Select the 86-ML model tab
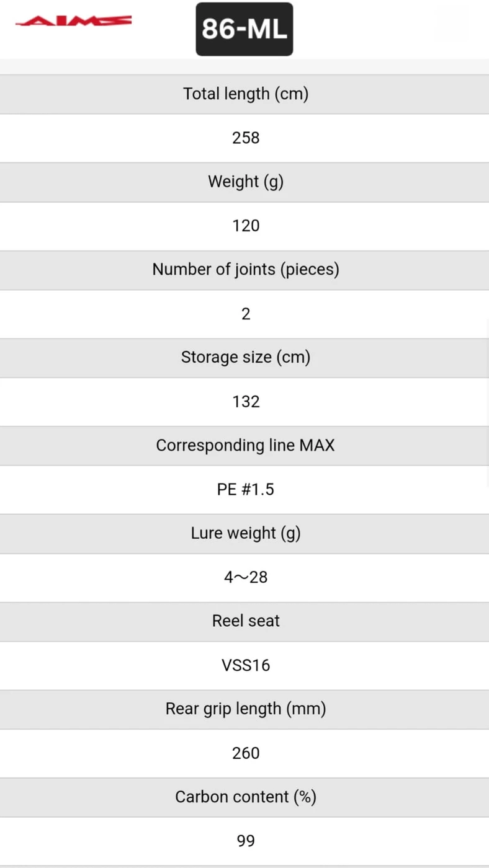 (244, 29)
